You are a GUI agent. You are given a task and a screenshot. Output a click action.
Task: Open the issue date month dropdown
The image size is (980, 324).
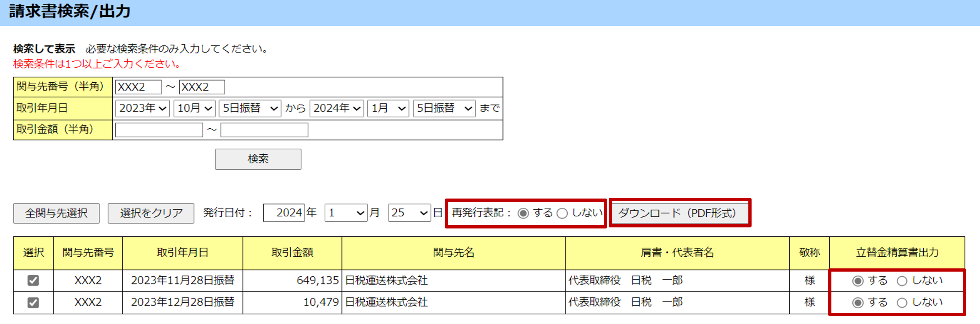coord(345,213)
